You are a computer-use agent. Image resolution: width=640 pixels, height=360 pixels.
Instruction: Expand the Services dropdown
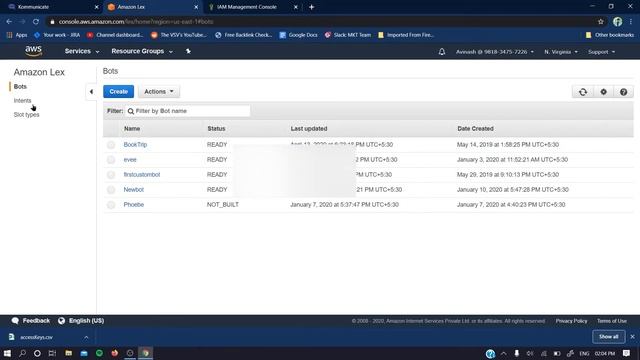click(x=82, y=51)
